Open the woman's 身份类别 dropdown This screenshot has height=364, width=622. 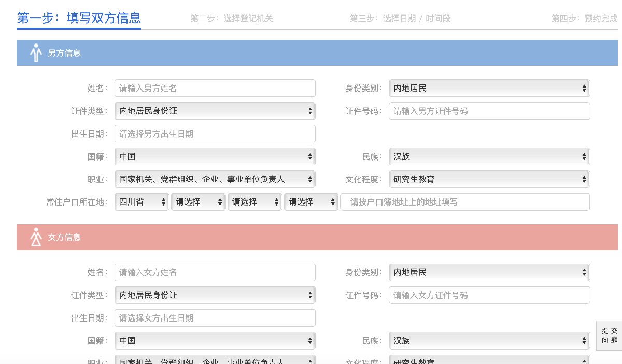click(489, 272)
